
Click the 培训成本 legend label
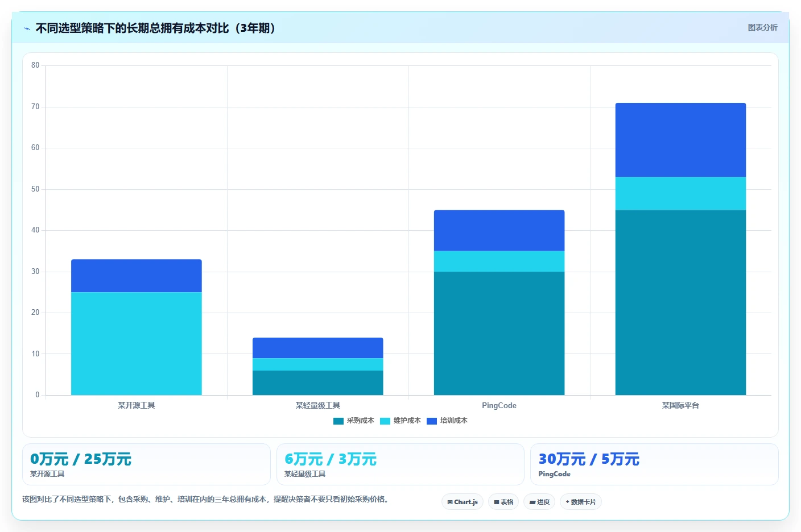coord(453,421)
